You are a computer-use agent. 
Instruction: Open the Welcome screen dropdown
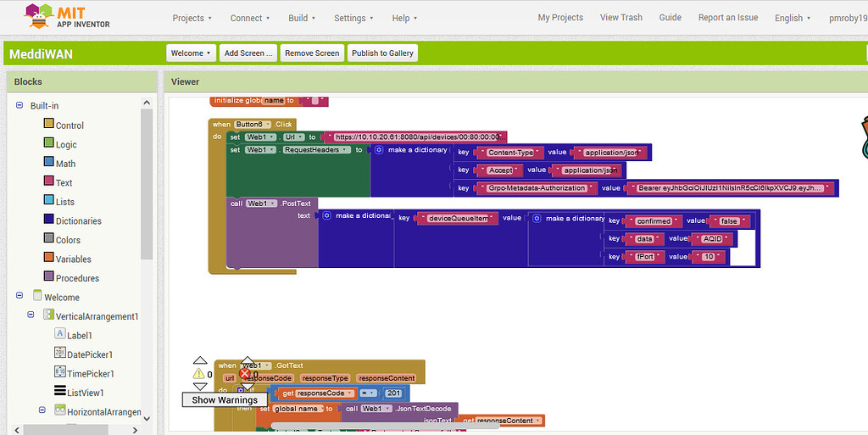pos(192,53)
